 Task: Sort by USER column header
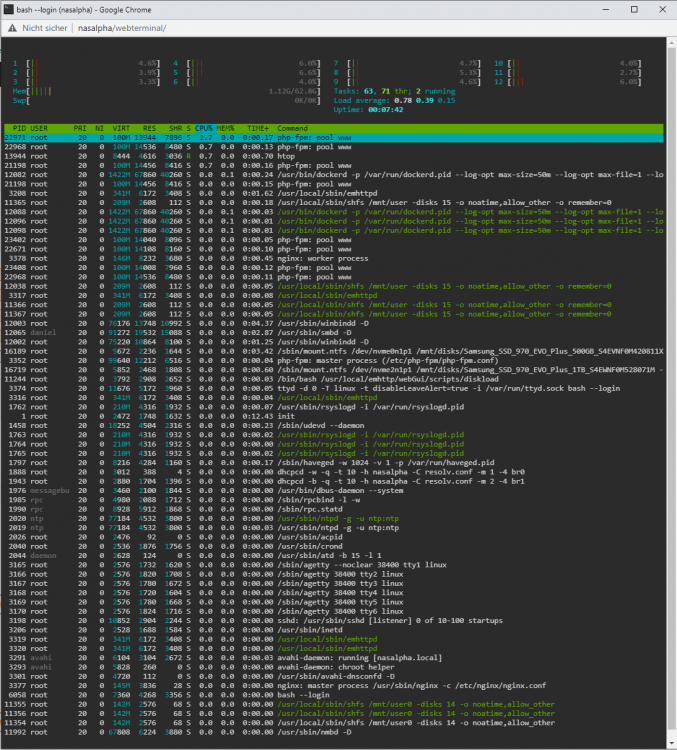point(39,128)
